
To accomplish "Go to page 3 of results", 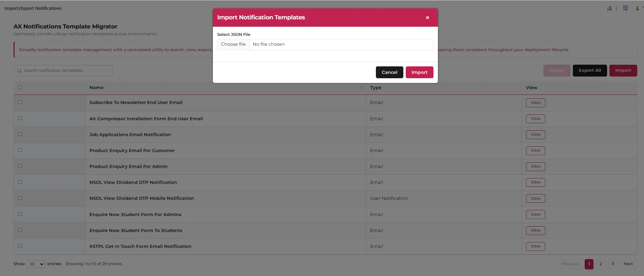I will tap(612, 264).
